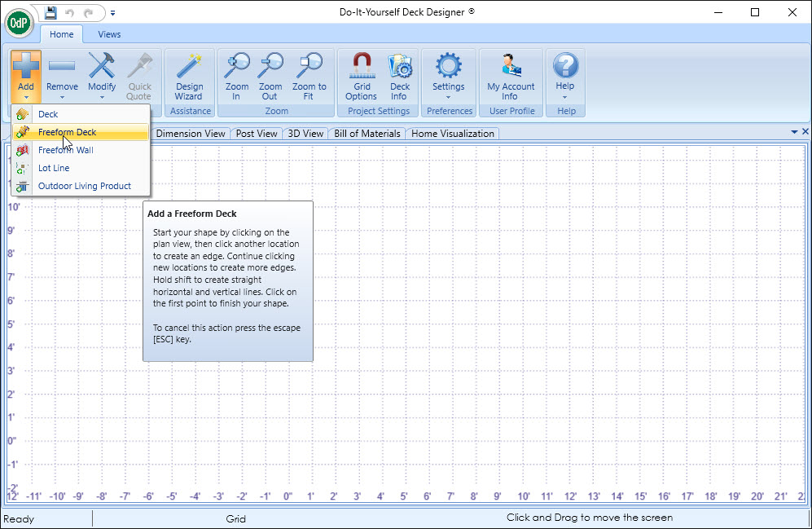The height and width of the screenshot is (529, 812).
Task: Select the Home ribbon tab
Action: coord(62,34)
